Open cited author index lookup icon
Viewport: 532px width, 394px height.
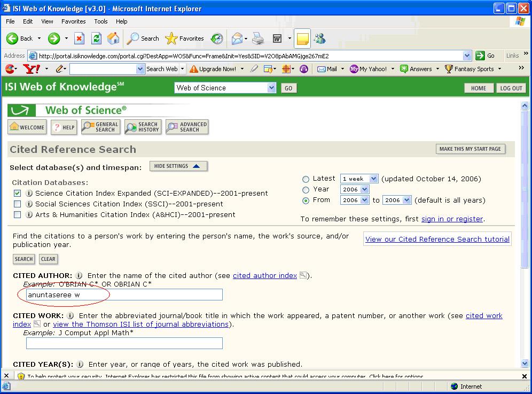303,275
